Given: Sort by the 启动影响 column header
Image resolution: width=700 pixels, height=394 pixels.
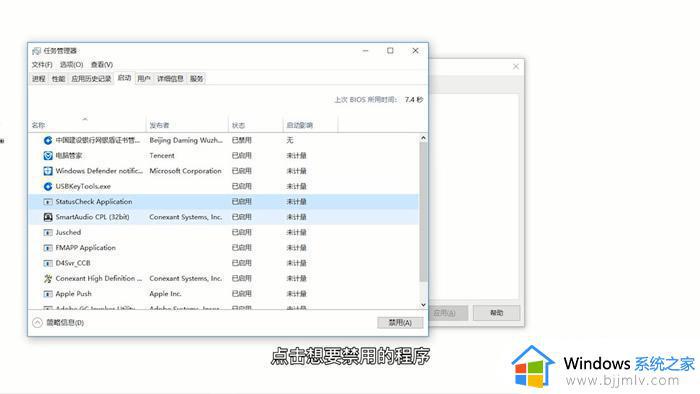Looking at the screenshot, I should pos(310,125).
